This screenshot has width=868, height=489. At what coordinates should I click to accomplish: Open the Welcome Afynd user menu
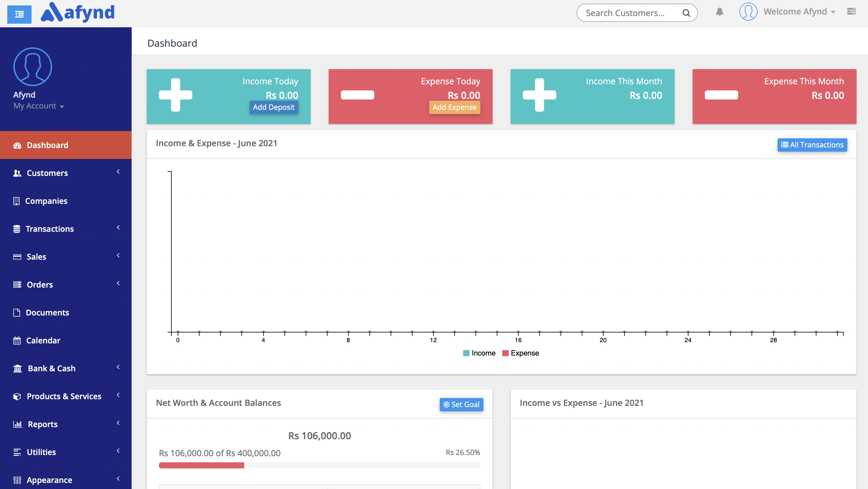tap(799, 12)
